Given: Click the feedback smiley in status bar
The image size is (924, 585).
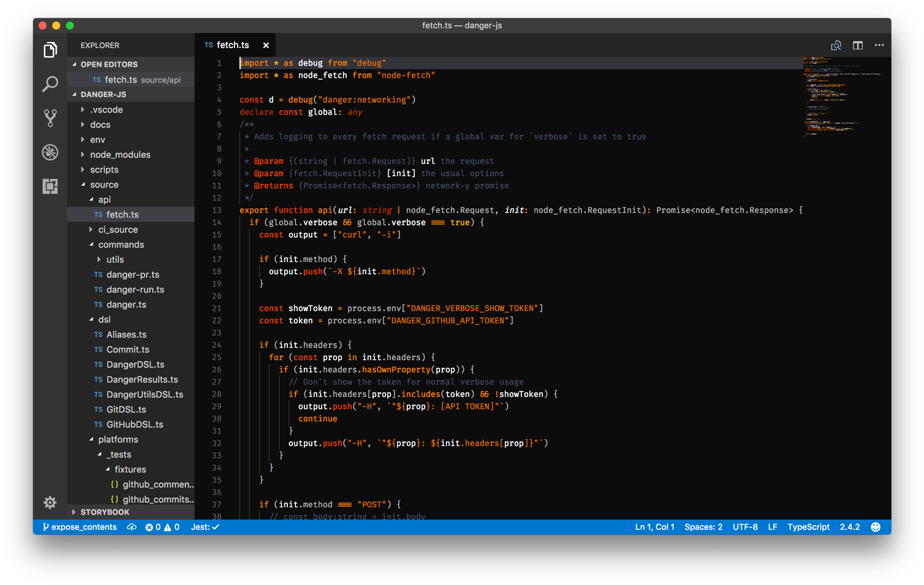Looking at the screenshot, I should coord(875,527).
